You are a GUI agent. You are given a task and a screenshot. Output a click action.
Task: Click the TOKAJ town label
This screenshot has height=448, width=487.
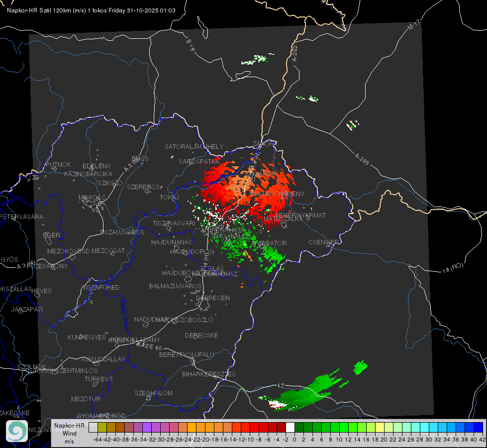169,198
